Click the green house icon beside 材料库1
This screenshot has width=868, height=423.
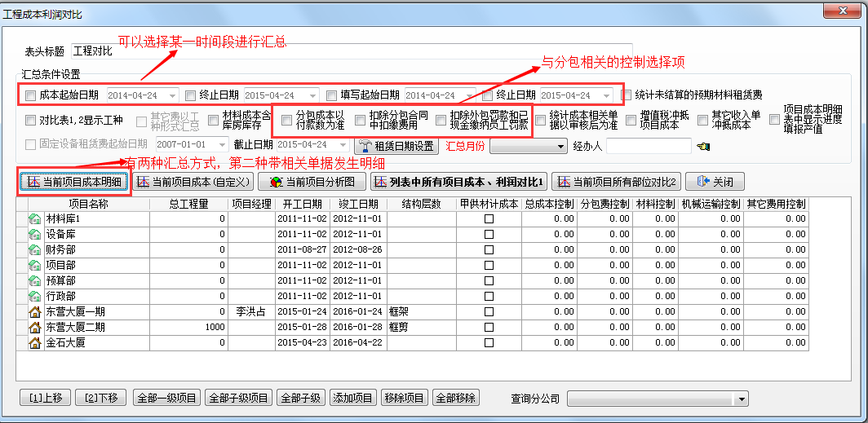[x=35, y=218]
